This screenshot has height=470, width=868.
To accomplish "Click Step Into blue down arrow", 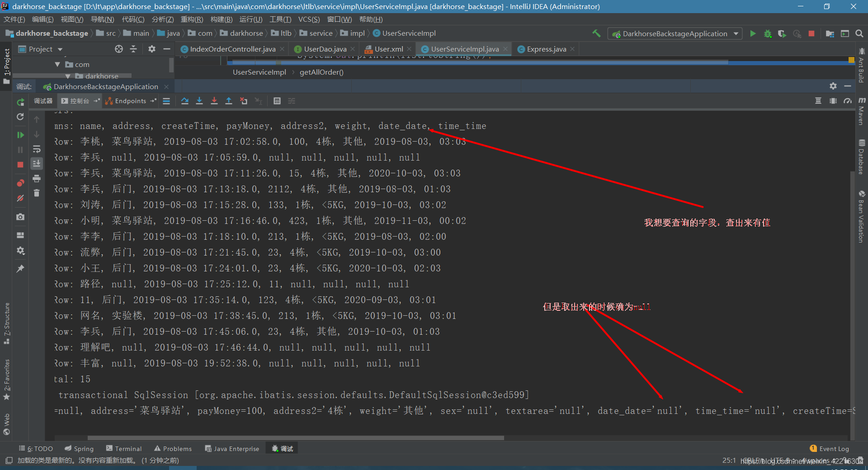I will tap(199, 101).
